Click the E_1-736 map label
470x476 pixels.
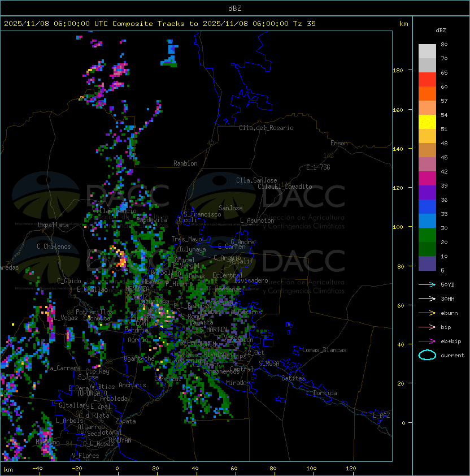tap(318, 167)
